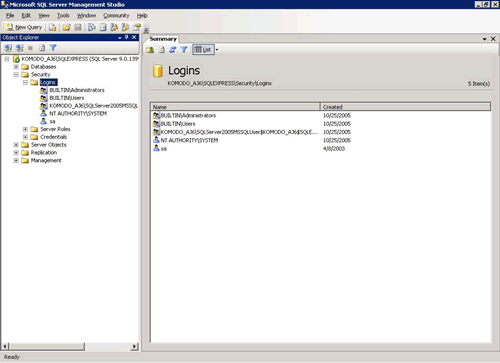Close the Object Explorer panel

(x=134, y=37)
